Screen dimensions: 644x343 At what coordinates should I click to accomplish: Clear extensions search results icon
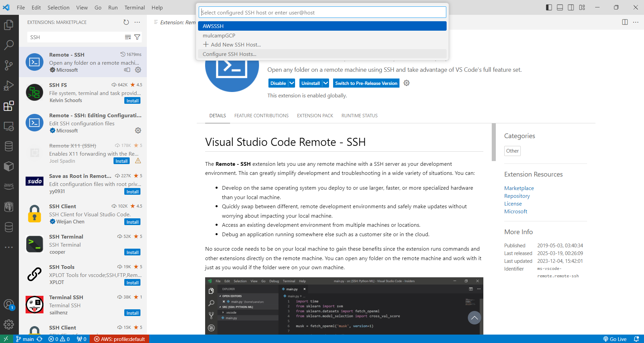point(128,37)
